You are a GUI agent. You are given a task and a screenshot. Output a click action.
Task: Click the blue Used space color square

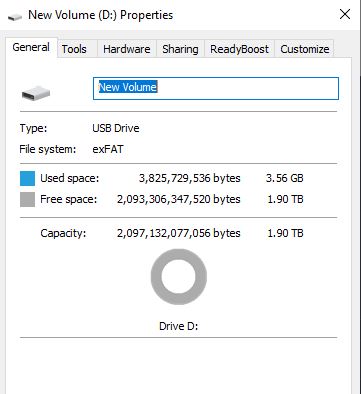[x=27, y=178]
